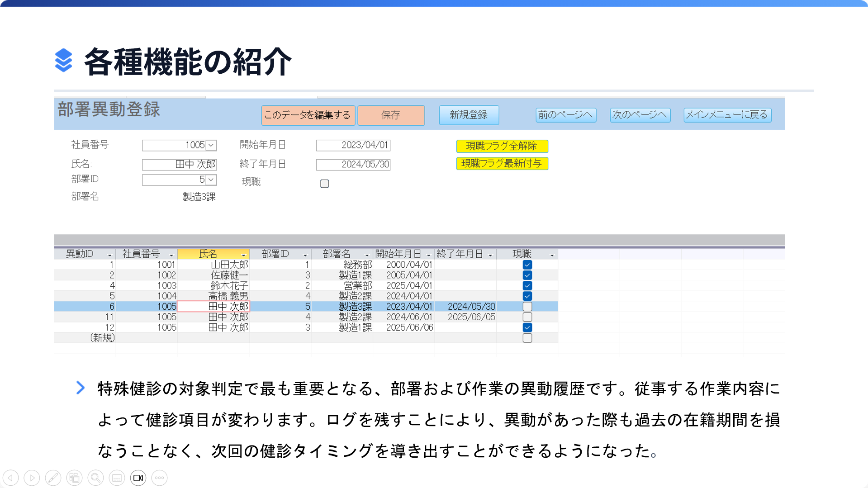Advance to next slide with right arrow icon
The width and height of the screenshot is (868, 488).
coord(32,478)
